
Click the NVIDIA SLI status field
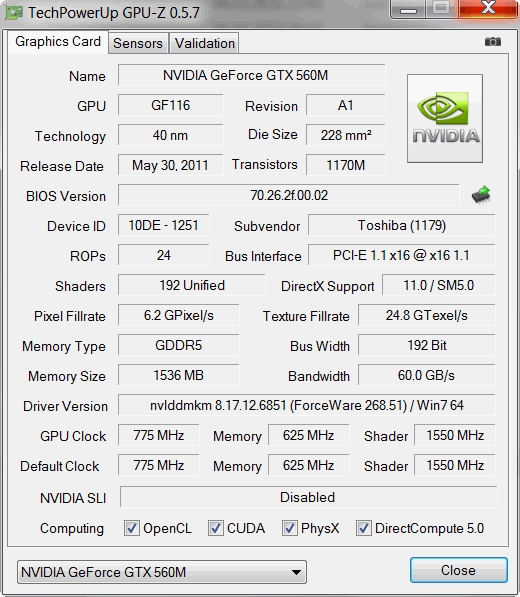click(308, 497)
